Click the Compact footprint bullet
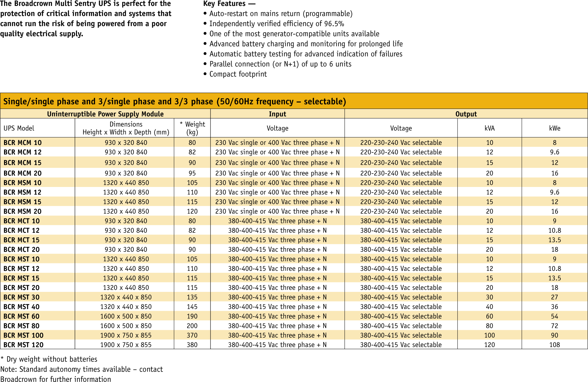The image size is (588, 382). click(x=235, y=74)
